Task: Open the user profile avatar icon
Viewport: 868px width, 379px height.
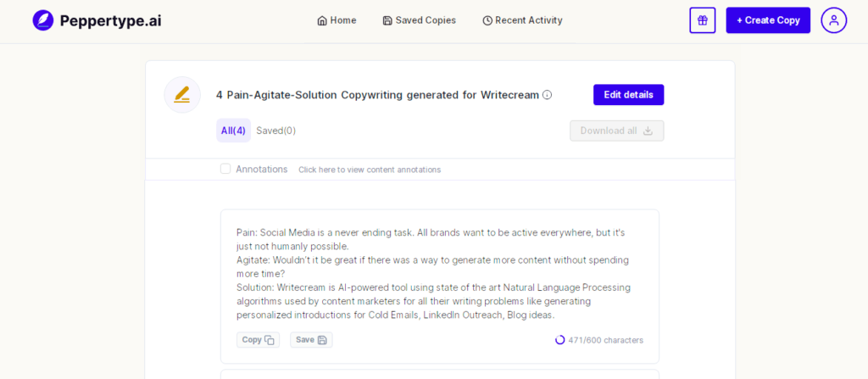Action: 834,20
